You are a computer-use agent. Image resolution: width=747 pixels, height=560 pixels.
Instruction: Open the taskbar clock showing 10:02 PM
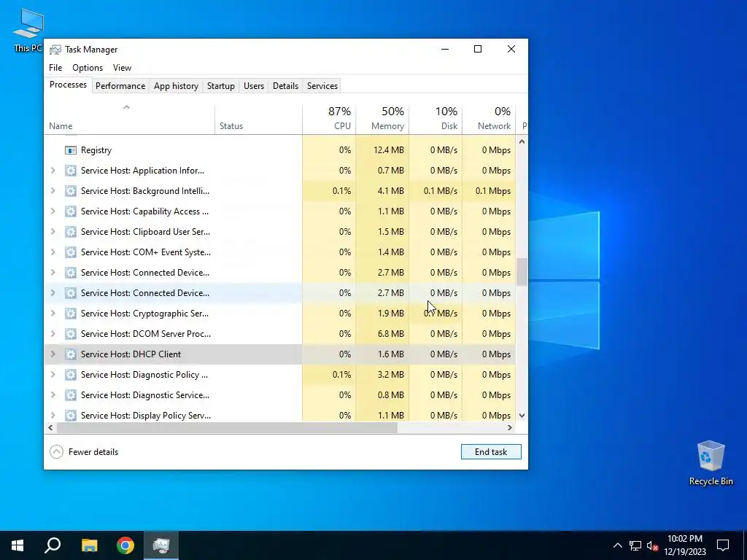685,545
